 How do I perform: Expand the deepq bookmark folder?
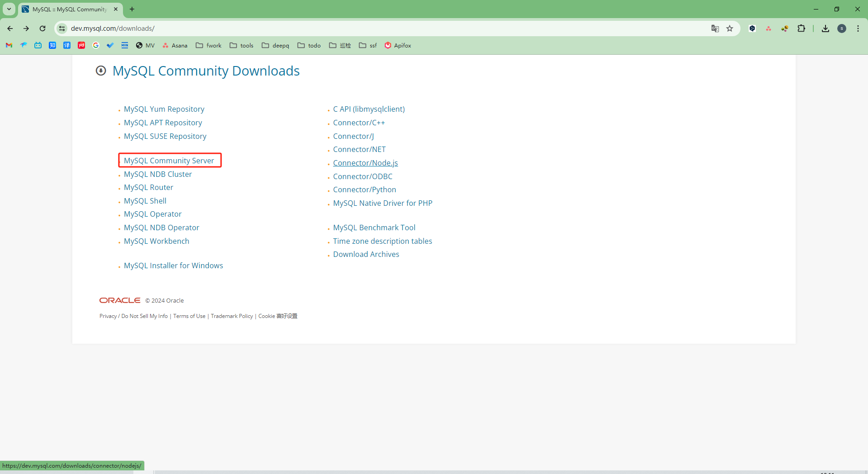275,45
